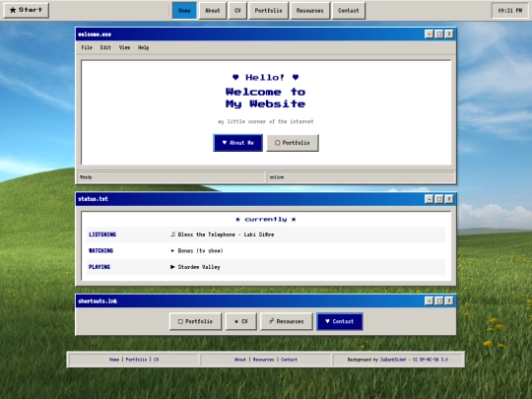Click the About link in the footer

pyautogui.click(x=240, y=360)
